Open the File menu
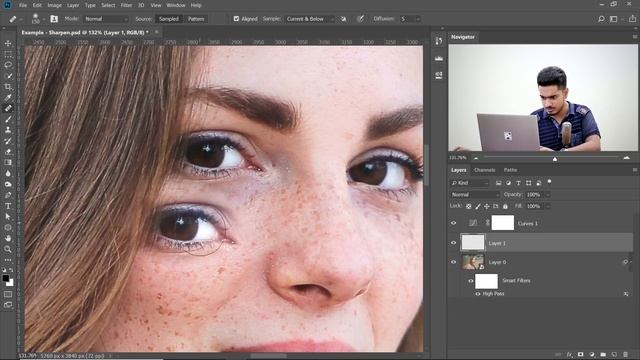The width and height of the screenshot is (640, 360). click(x=23, y=5)
